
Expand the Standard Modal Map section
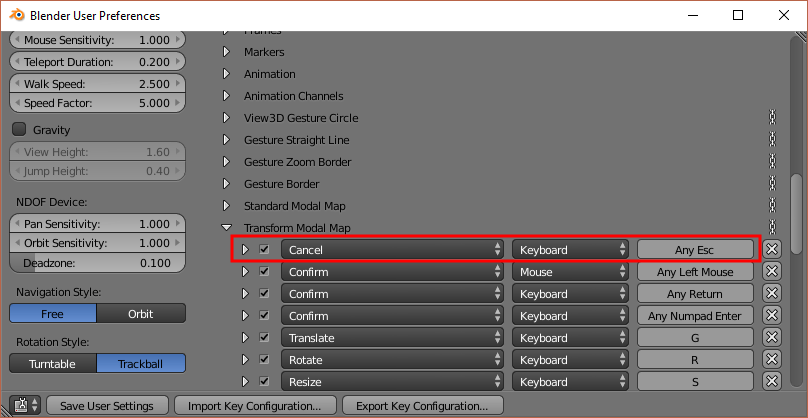coord(226,206)
